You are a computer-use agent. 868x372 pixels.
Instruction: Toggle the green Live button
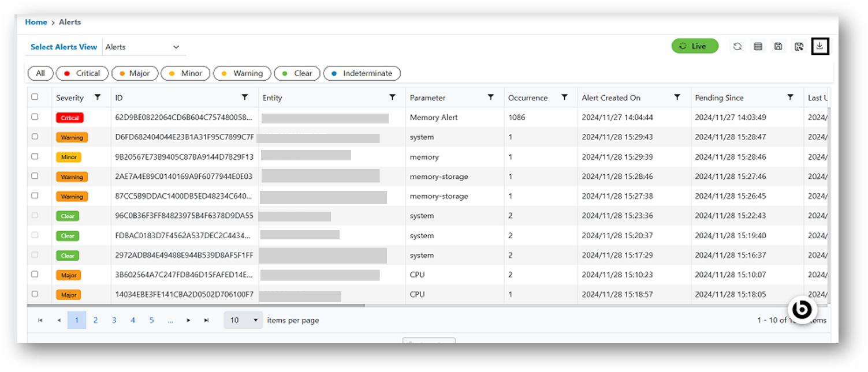[x=695, y=46]
